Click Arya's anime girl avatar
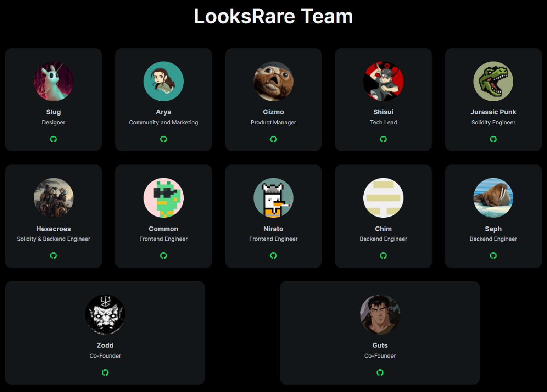Screen dimensions: 547x392 [x=164, y=81]
